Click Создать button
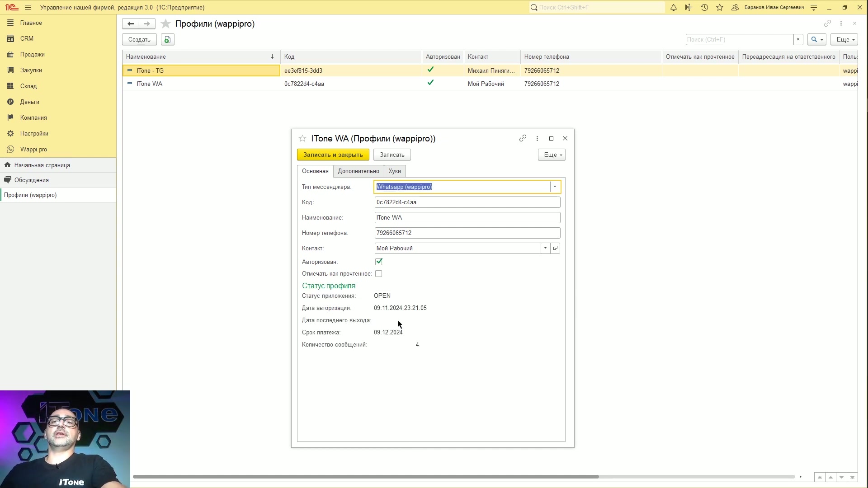868x488 pixels. (x=139, y=40)
